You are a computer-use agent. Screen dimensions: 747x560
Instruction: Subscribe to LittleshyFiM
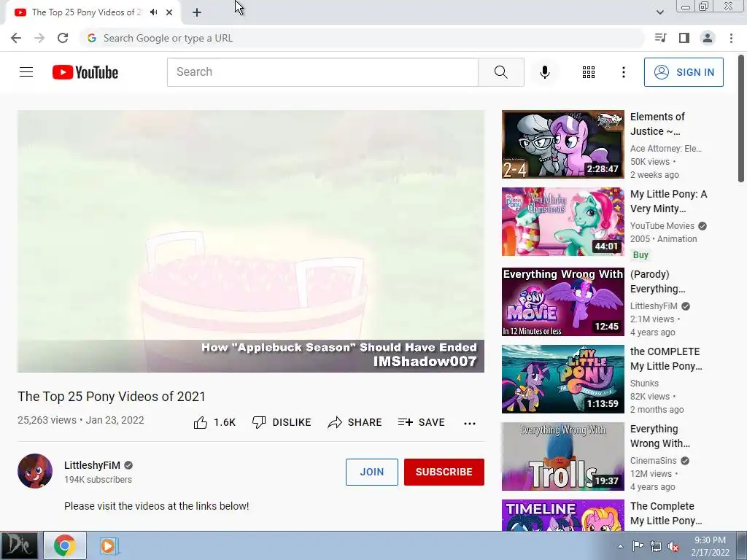444,472
